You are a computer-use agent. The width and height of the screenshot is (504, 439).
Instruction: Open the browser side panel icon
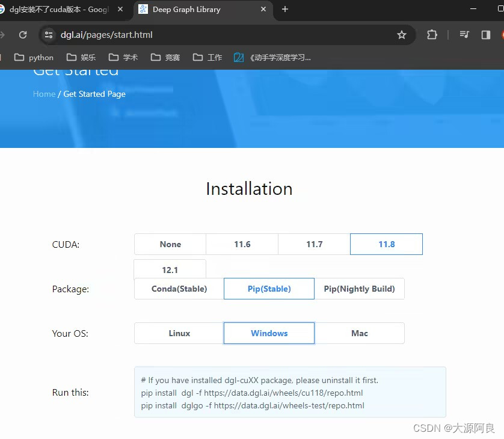[486, 35]
